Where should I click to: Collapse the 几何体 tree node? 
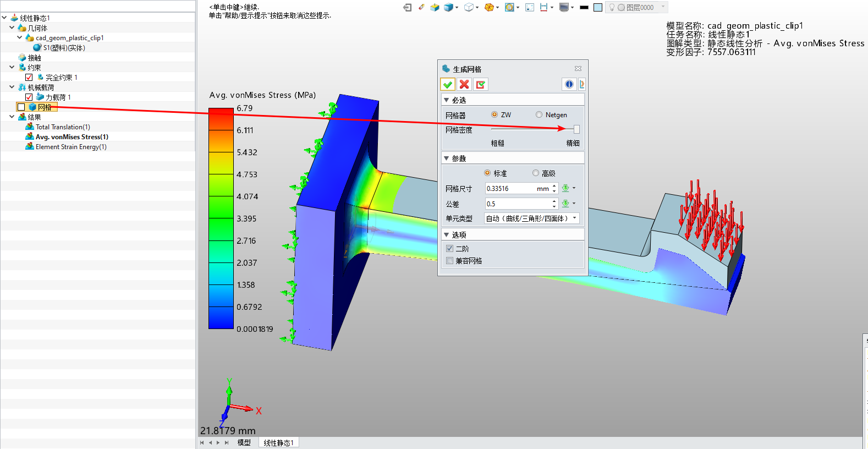(12, 28)
